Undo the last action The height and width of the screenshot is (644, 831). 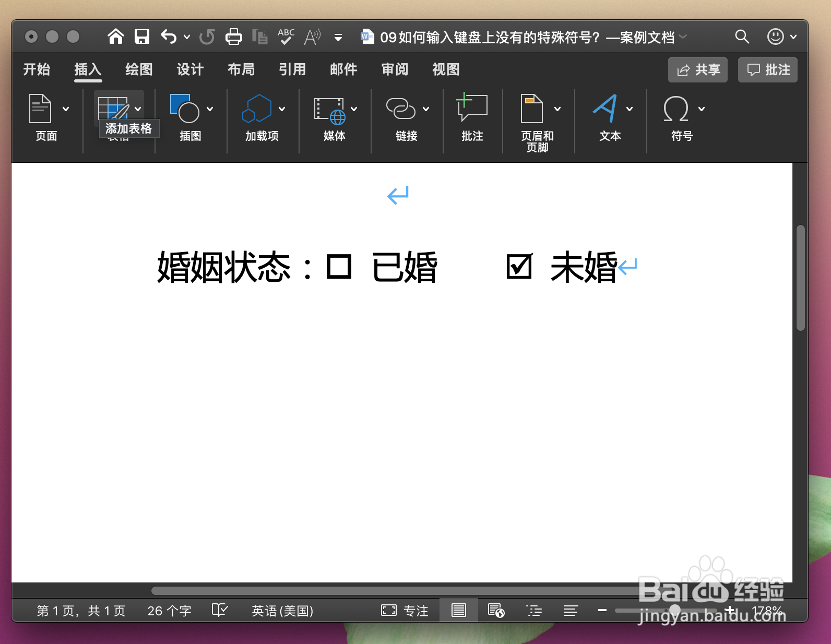[169, 37]
